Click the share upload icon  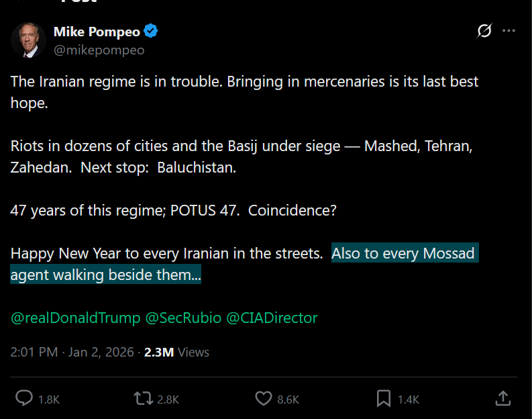click(x=503, y=398)
